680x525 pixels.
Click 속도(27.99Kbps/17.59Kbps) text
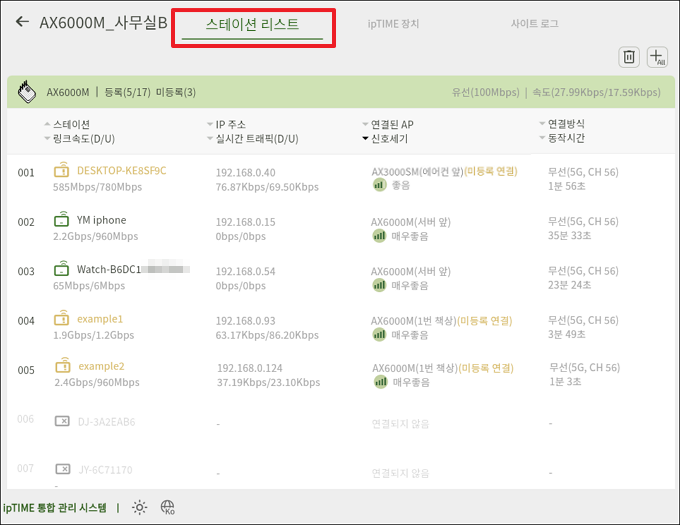pyautogui.click(x=596, y=92)
